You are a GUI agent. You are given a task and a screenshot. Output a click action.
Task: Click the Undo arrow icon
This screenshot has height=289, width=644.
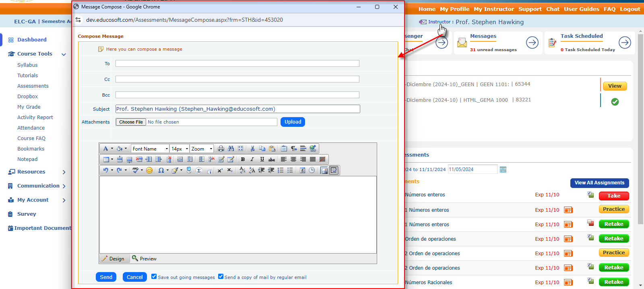click(105, 170)
